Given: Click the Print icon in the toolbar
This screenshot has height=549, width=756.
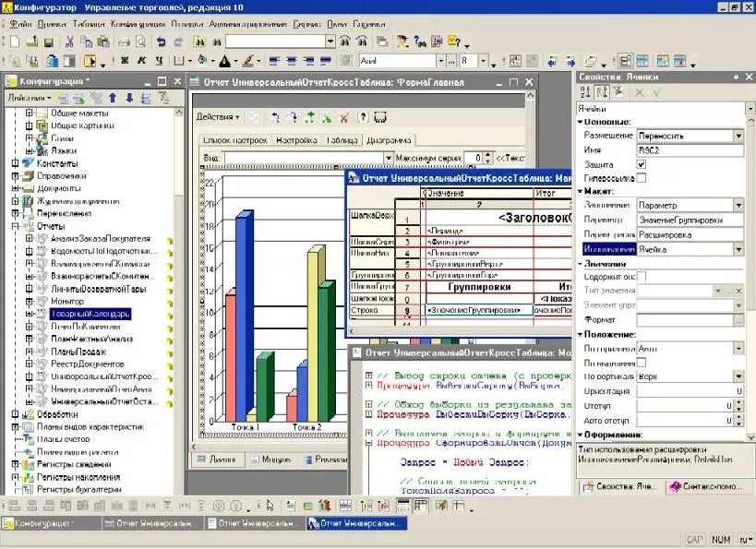Looking at the screenshot, I should [124, 42].
